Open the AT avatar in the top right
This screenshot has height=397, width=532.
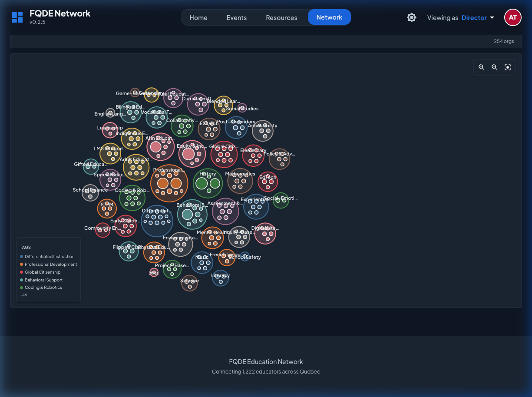coord(512,17)
